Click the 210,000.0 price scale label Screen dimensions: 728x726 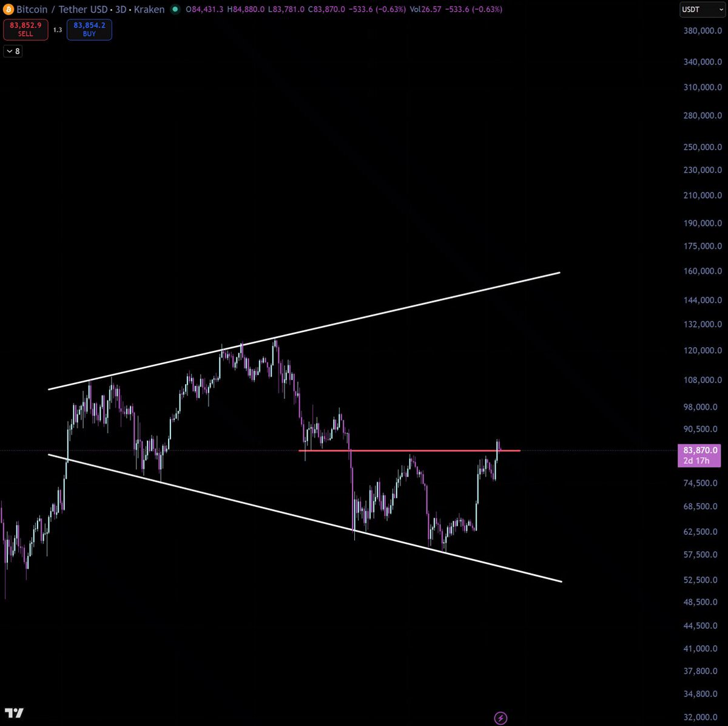point(703,195)
